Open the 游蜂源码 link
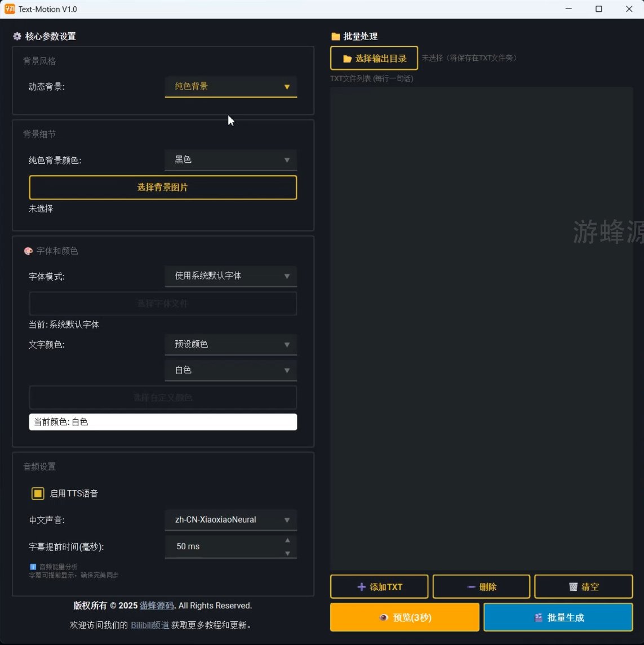 [157, 606]
